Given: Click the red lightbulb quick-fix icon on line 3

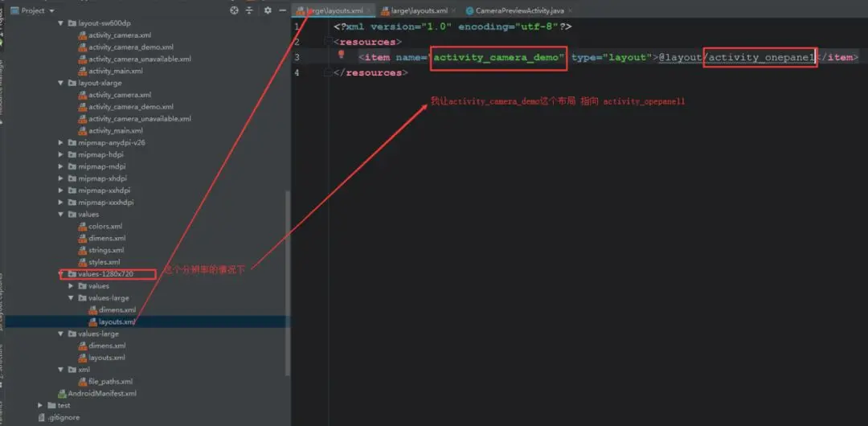Looking at the screenshot, I should pyautogui.click(x=342, y=55).
